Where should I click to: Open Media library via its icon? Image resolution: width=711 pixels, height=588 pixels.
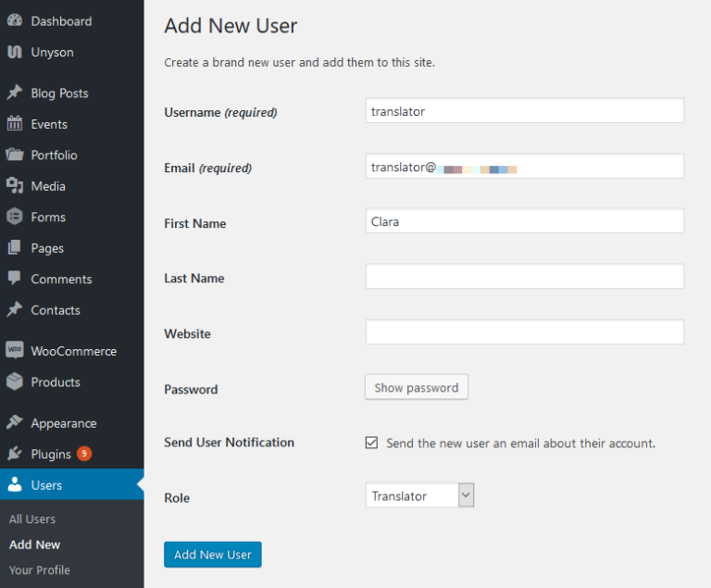(x=15, y=186)
